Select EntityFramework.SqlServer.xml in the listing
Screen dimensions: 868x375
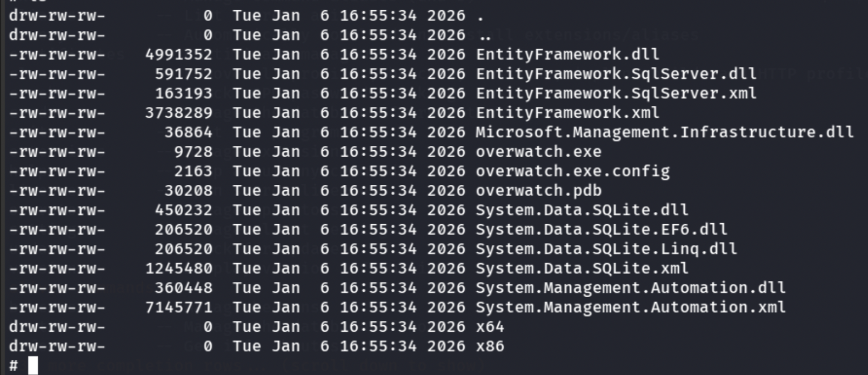click(x=616, y=93)
